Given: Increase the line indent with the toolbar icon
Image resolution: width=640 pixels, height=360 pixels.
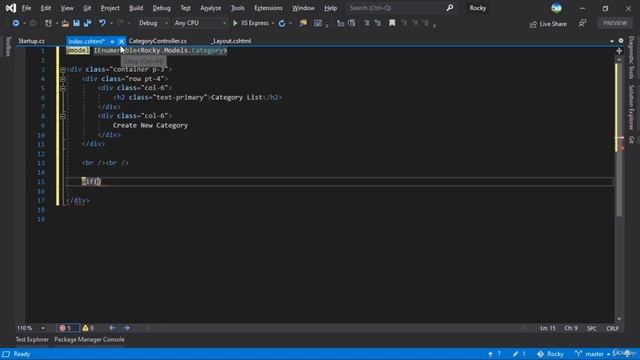Looking at the screenshot, I should 378,23.
